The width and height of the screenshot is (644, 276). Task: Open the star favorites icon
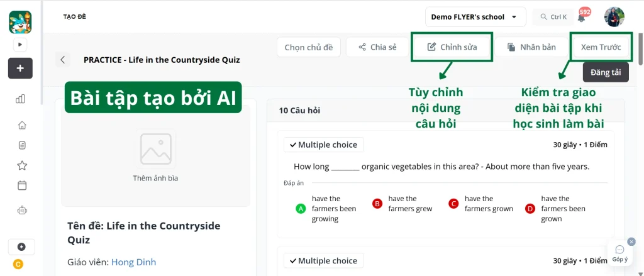[x=22, y=165]
